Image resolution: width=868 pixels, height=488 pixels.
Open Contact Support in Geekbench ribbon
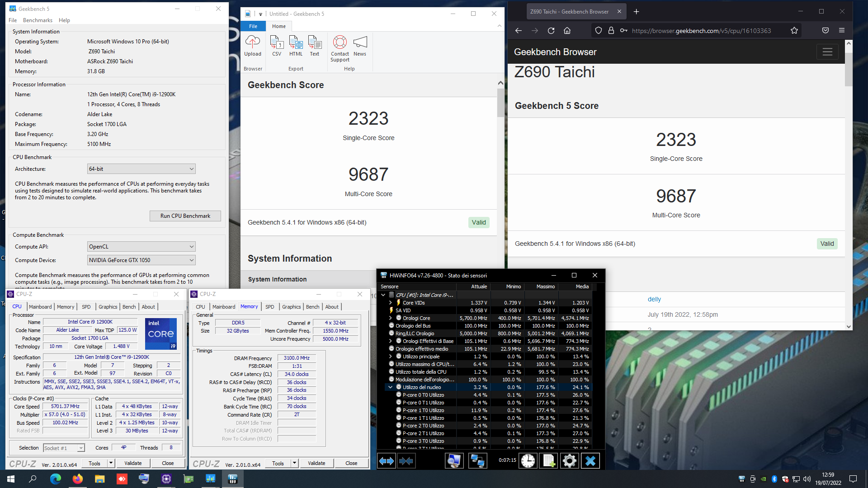tap(340, 48)
